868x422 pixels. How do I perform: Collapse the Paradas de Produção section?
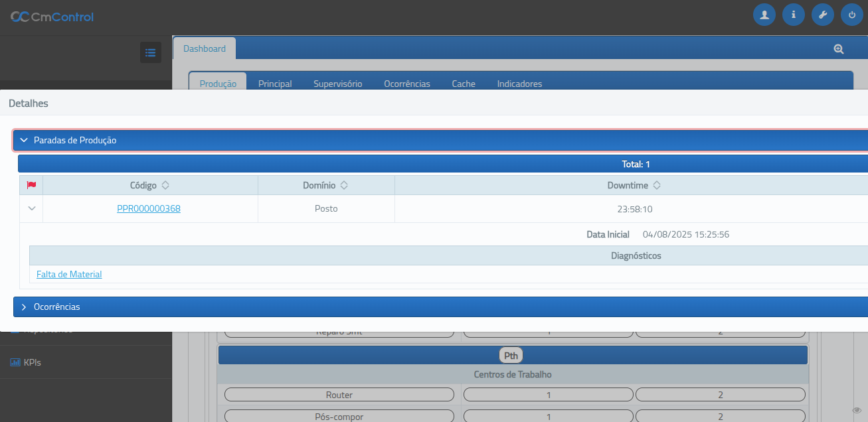24,140
